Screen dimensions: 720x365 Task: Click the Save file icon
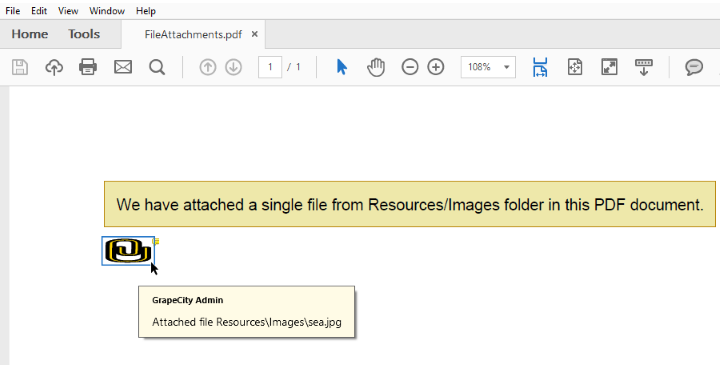(x=20, y=67)
